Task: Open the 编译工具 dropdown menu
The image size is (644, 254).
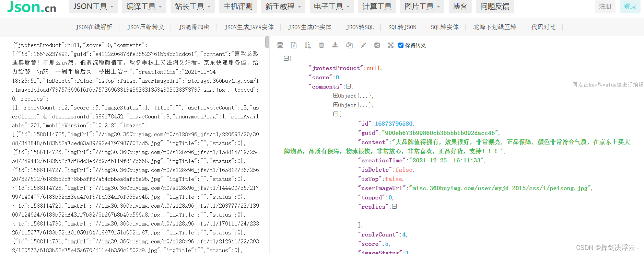Action: click(x=144, y=7)
